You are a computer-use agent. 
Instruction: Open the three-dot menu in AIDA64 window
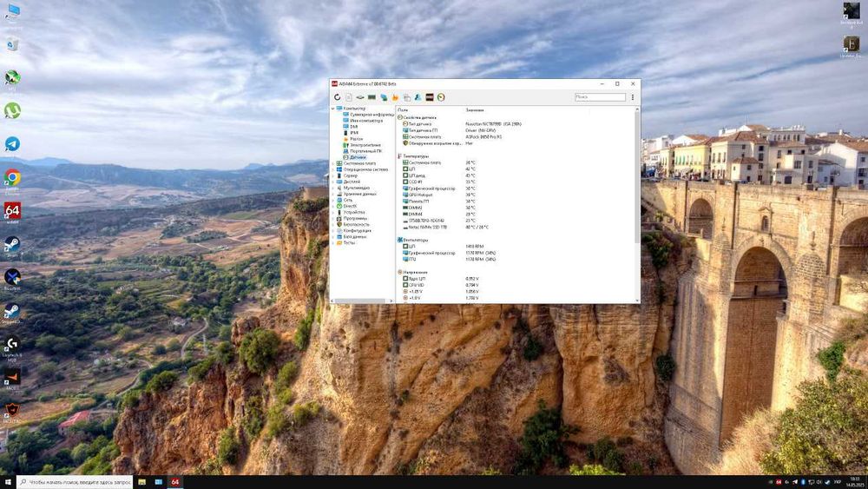pyautogui.click(x=633, y=97)
